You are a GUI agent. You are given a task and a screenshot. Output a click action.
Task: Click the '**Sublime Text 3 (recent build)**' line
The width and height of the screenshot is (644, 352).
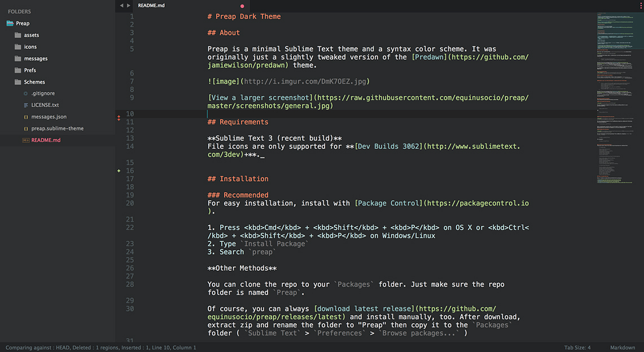coord(274,138)
